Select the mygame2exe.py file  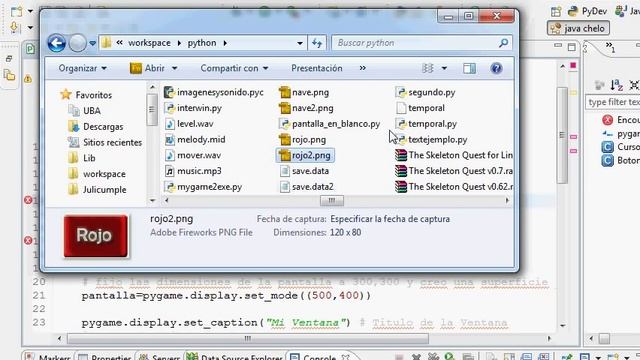click(203, 187)
